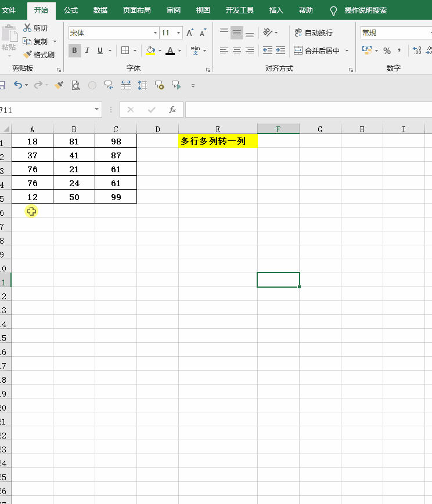The width and height of the screenshot is (432, 504).
Task: Toggle Merge and Center (合并后居中)
Action: (x=317, y=50)
